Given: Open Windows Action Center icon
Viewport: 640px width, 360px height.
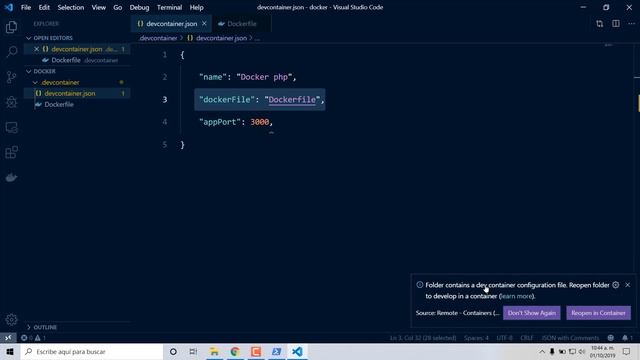Looking at the screenshot, I should [x=627, y=351].
